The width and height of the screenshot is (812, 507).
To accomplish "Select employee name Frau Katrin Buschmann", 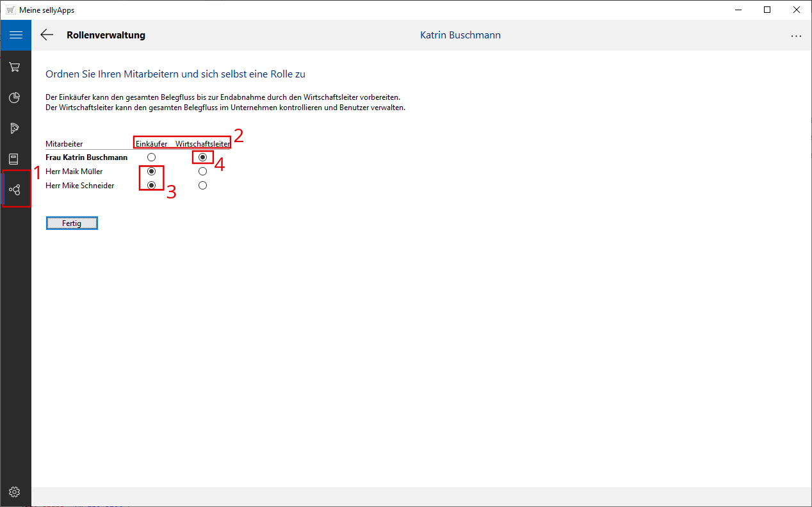I will (x=86, y=157).
